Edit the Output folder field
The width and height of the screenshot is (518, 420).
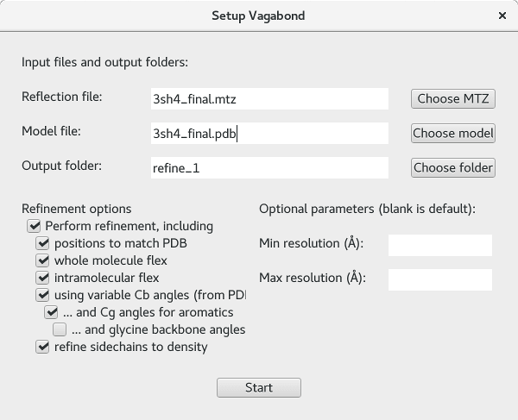click(269, 167)
